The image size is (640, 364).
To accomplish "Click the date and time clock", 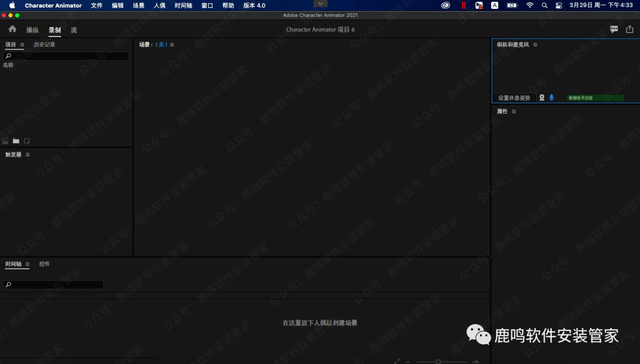I will tap(601, 5).
